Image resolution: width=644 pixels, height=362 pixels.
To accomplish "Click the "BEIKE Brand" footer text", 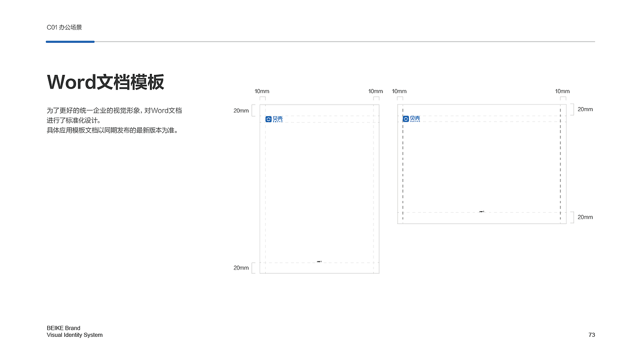I will pyautogui.click(x=63, y=328).
